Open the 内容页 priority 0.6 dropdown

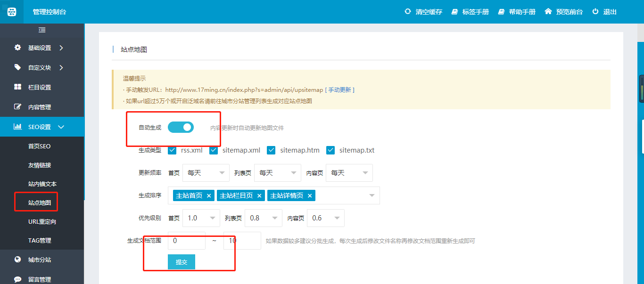point(325,218)
